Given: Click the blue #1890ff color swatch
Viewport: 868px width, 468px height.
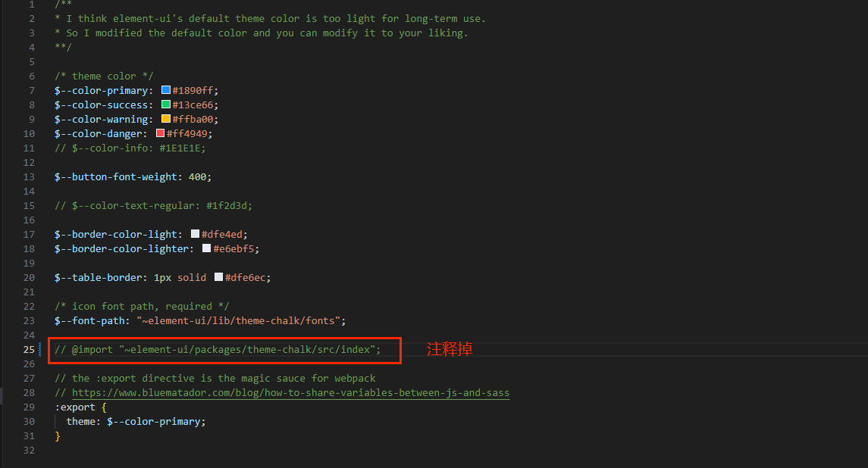Looking at the screenshot, I should (x=166, y=90).
